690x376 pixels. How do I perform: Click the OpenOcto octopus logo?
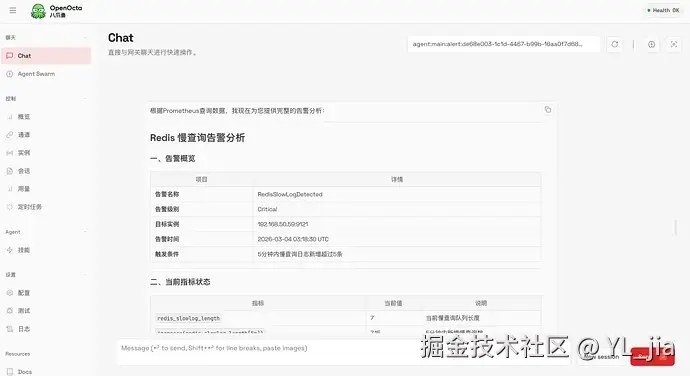(38, 11)
